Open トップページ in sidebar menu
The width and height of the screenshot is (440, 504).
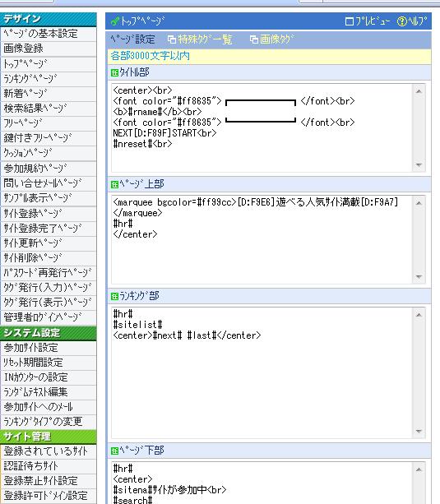tap(49, 64)
